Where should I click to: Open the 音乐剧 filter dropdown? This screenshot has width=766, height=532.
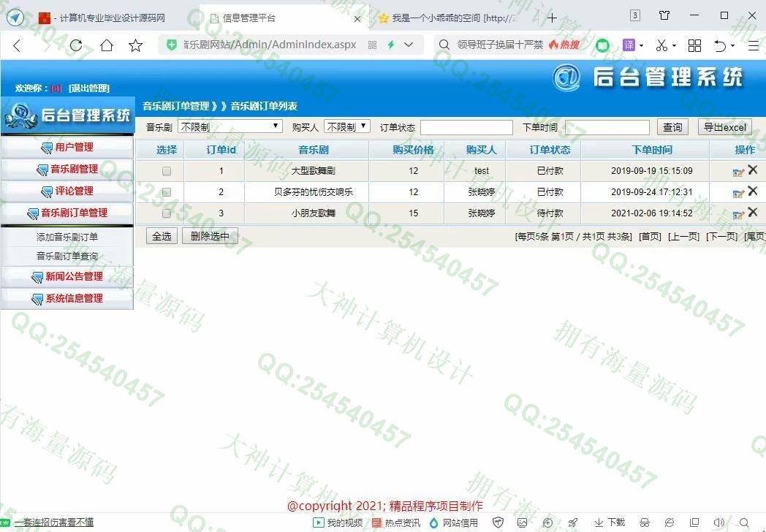point(230,126)
